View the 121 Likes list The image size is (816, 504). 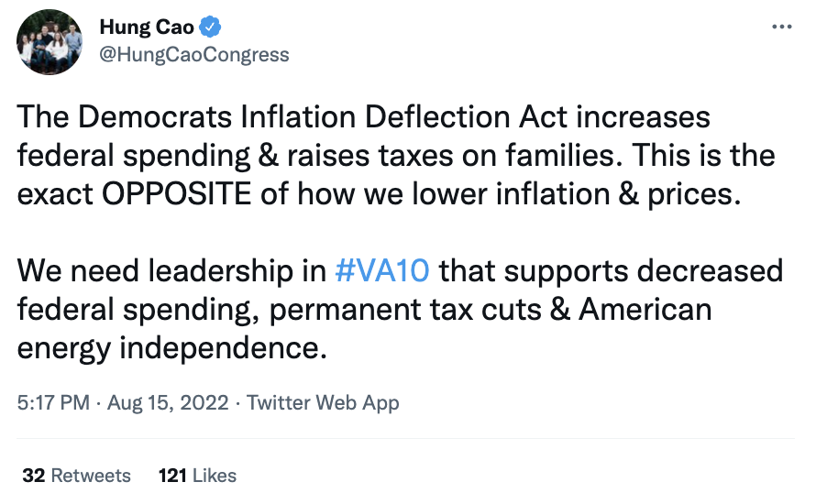click(197, 476)
